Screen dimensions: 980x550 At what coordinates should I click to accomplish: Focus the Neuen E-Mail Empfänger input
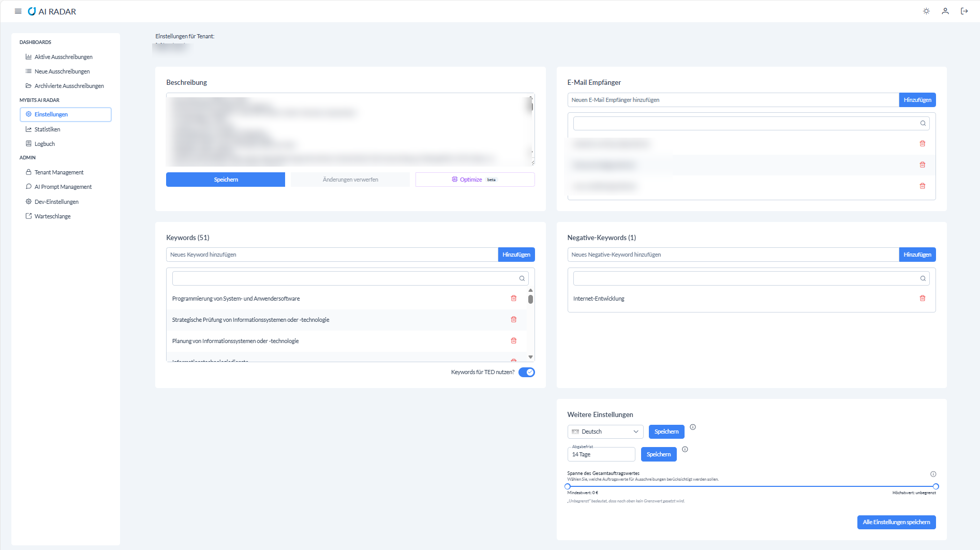pos(733,100)
